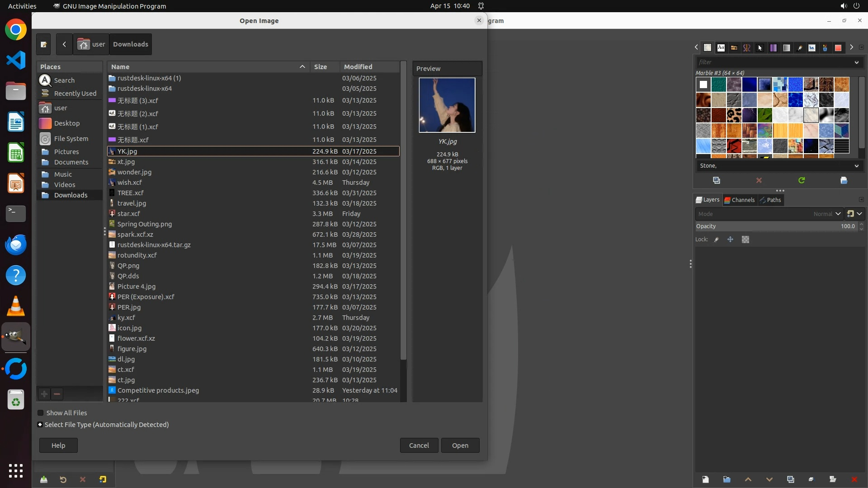The width and height of the screenshot is (868, 488).
Task: Click the layer Opacity slider
Action: click(769, 226)
